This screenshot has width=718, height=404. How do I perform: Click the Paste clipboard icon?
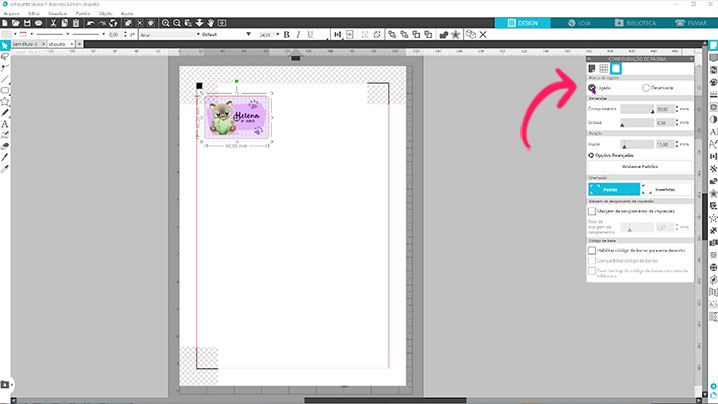(x=76, y=23)
